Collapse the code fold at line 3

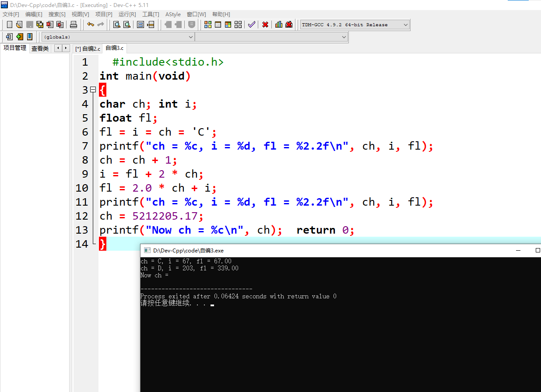[x=93, y=90]
